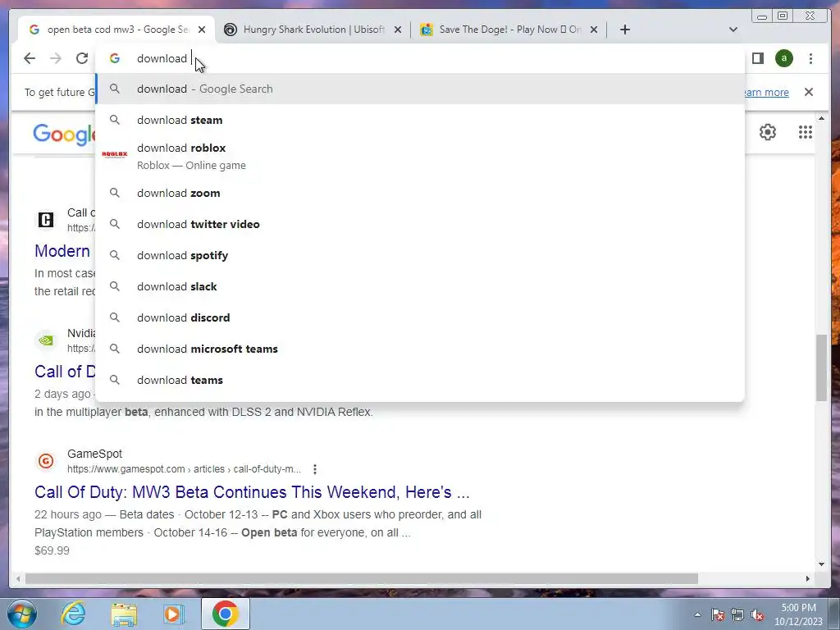This screenshot has height=630, width=840.
Task: Open the Chrome side panel
Action: pos(757,58)
